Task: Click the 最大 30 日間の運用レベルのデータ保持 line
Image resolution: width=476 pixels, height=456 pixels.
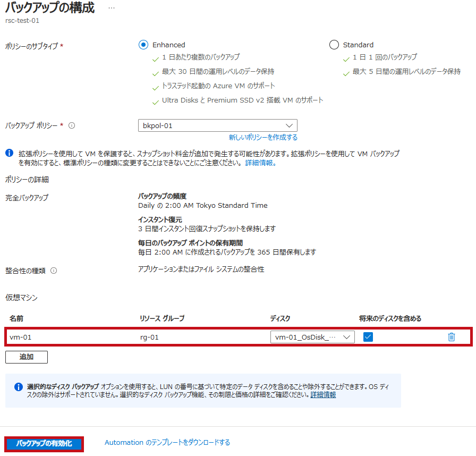Action: (218, 72)
